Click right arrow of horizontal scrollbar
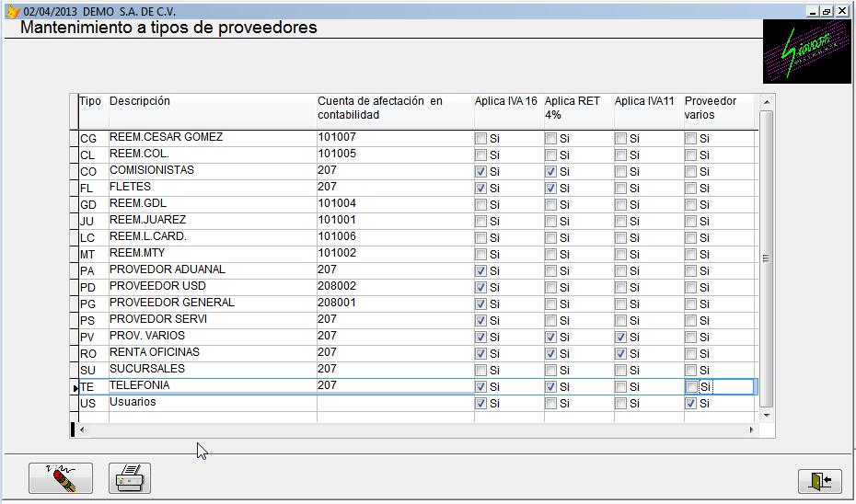Viewport: 856px width, 504px height. (752, 430)
